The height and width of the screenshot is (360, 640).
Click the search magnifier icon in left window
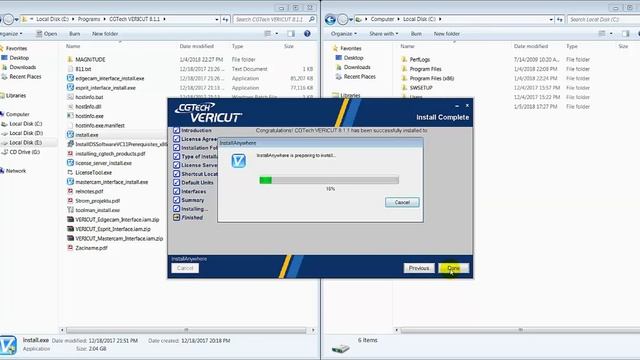point(311,19)
